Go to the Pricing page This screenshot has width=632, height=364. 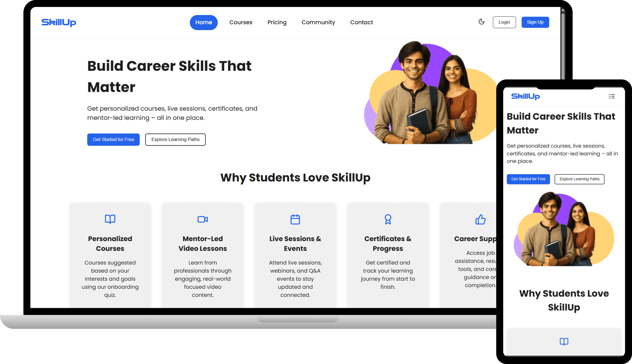tap(277, 22)
